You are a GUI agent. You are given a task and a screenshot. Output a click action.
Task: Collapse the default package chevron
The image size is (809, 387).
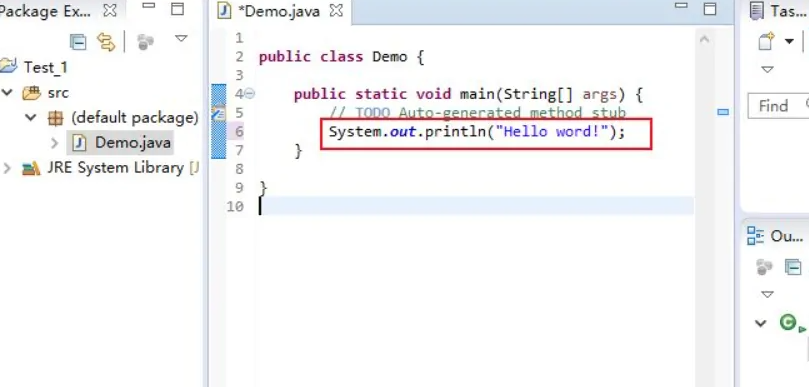(31, 118)
